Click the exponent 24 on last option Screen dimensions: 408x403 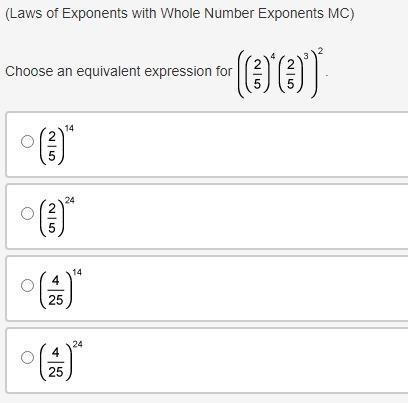[x=77, y=344]
